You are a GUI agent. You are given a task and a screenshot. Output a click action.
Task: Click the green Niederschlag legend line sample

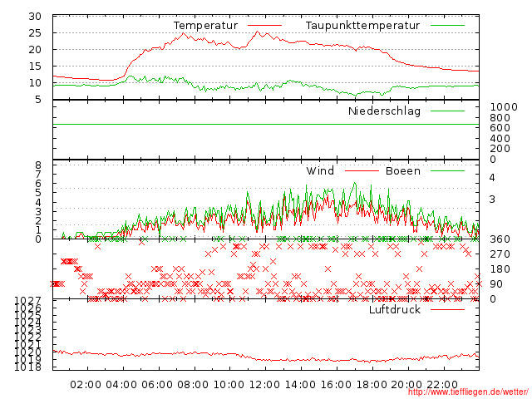coord(447,111)
